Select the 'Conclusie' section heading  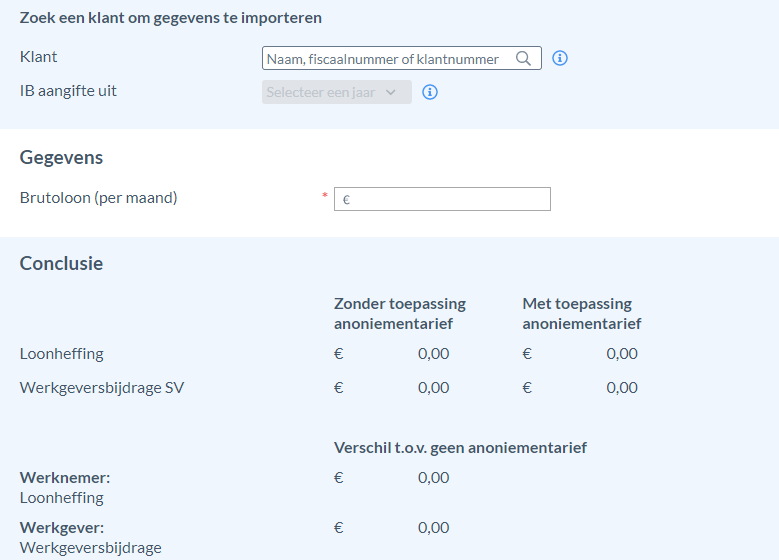point(61,263)
